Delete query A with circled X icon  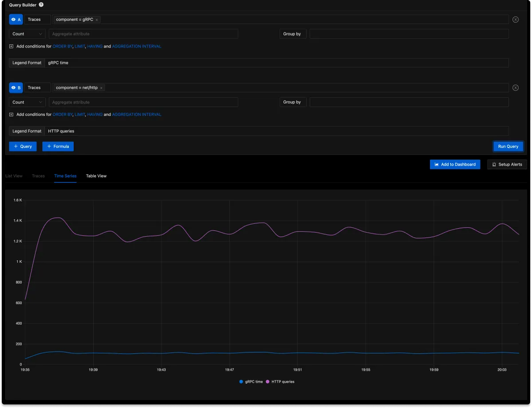[516, 20]
